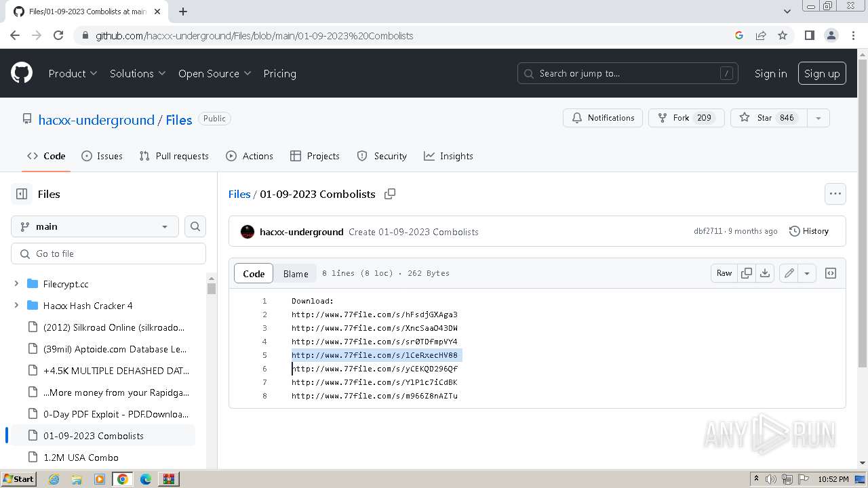Open edit options dropdown arrow
The height and width of the screenshot is (488, 868).
click(807, 273)
